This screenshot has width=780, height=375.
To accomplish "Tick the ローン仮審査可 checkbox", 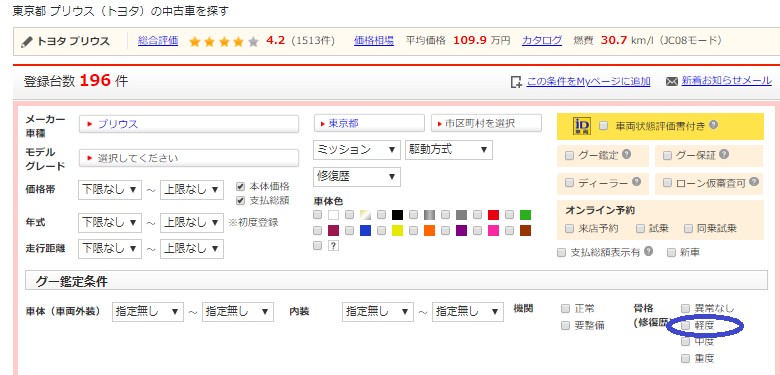I will pyautogui.click(x=667, y=183).
